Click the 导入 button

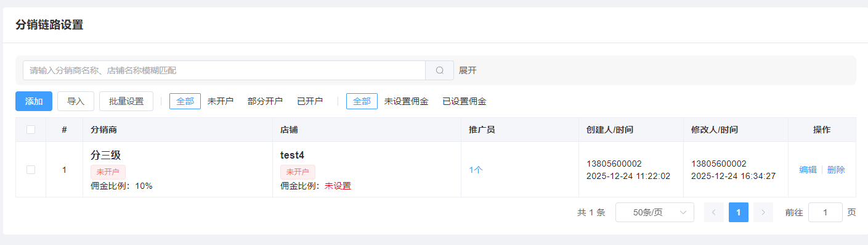(76, 101)
